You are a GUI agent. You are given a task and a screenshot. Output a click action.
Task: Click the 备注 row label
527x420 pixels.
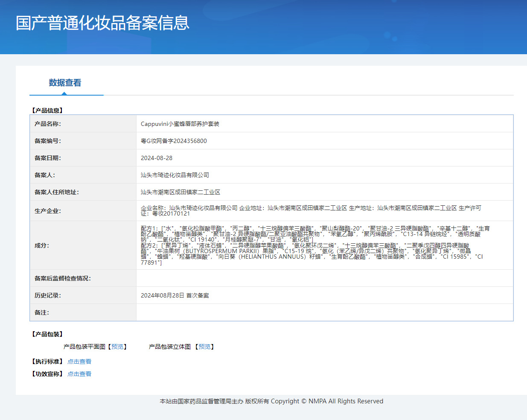click(x=42, y=312)
